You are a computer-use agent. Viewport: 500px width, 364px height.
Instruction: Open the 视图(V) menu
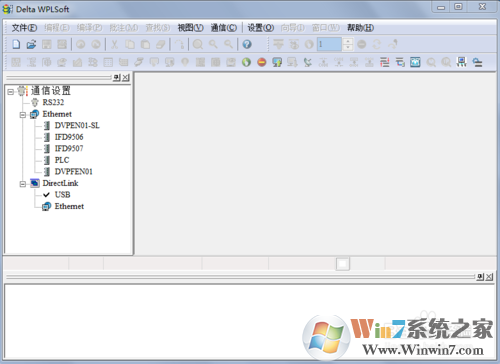pyautogui.click(x=190, y=28)
